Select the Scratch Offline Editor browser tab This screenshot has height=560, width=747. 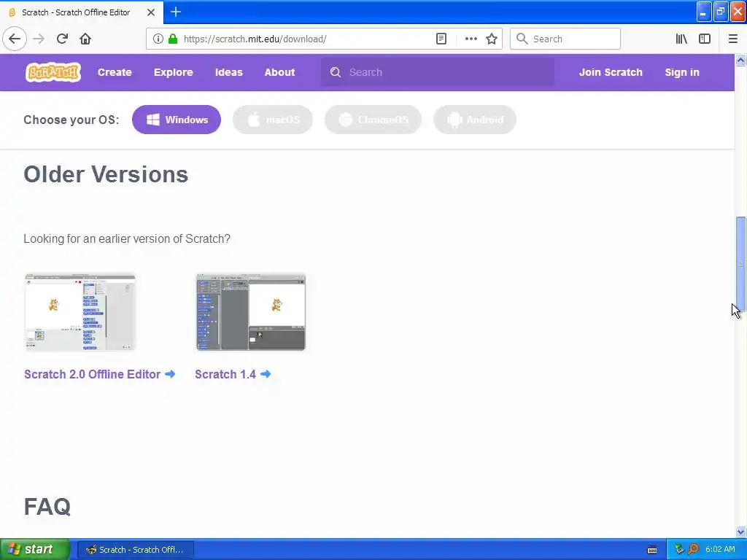point(82,12)
